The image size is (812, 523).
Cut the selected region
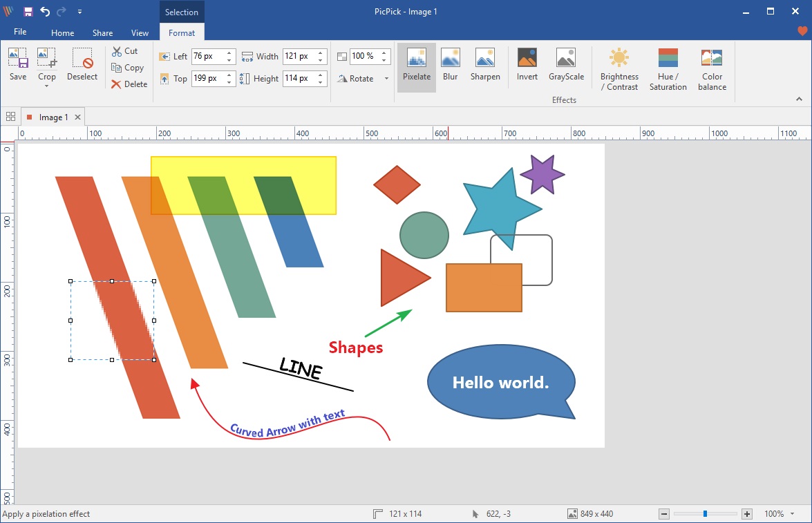pyautogui.click(x=126, y=50)
